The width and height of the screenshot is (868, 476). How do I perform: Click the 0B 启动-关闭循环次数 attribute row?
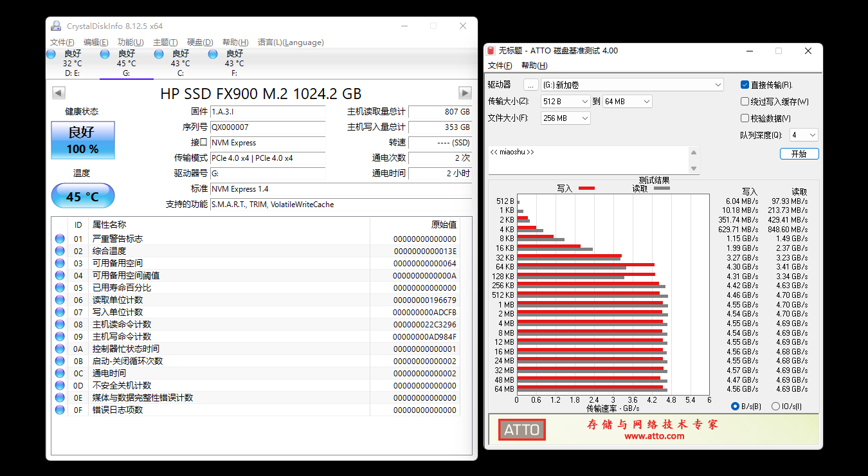(x=256, y=361)
